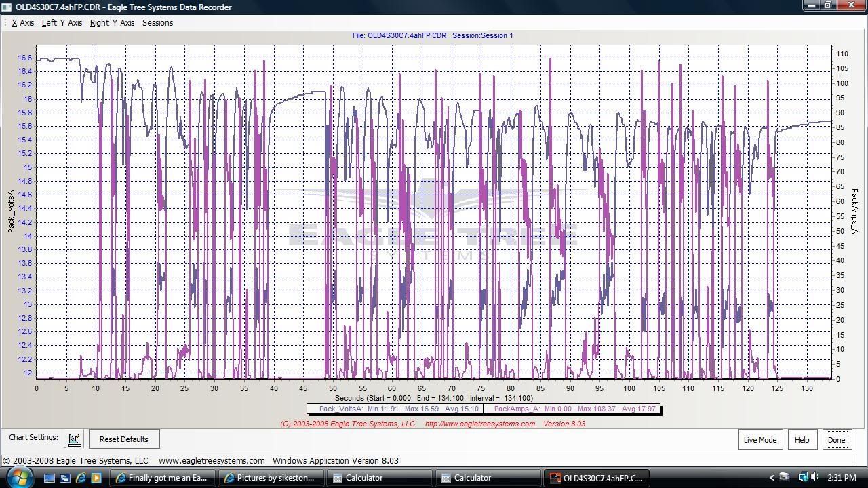The height and width of the screenshot is (488, 868).
Task: Switch to Live Mode
Action: 760,440
